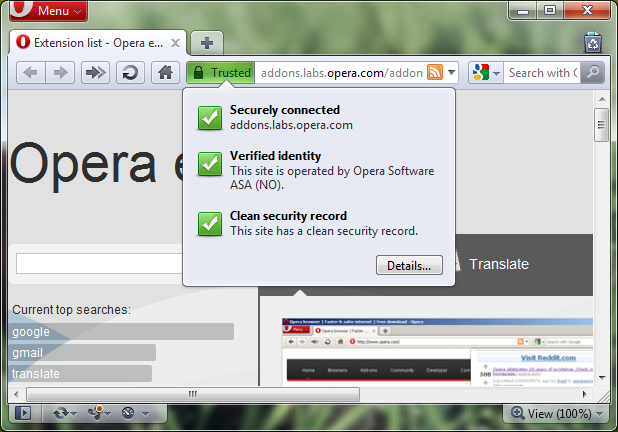Expand the address bar history dropdown
This screenshot has width=618, height=432.
452,73
